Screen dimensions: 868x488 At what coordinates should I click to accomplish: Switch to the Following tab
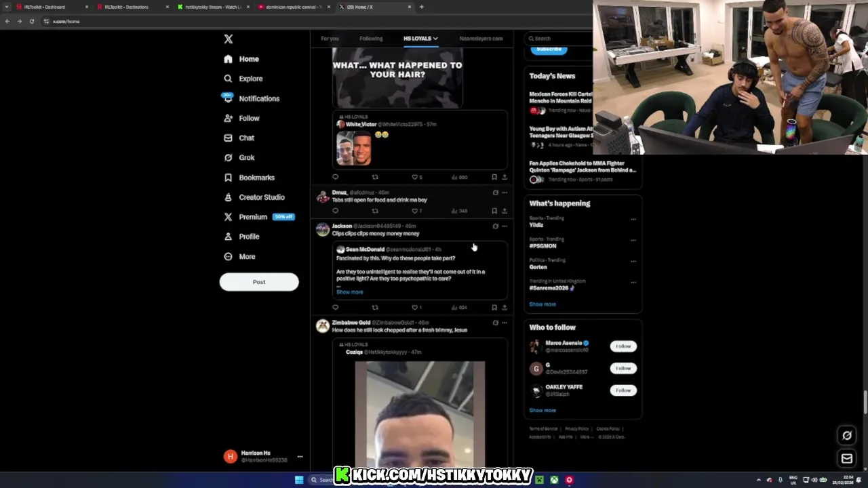click(x=371, y=39)
